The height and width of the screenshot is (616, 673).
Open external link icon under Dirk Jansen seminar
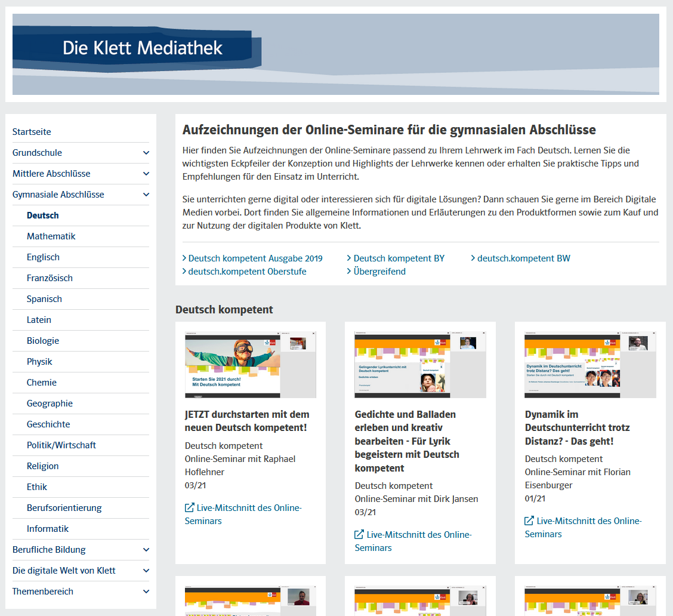click(359, 534)
